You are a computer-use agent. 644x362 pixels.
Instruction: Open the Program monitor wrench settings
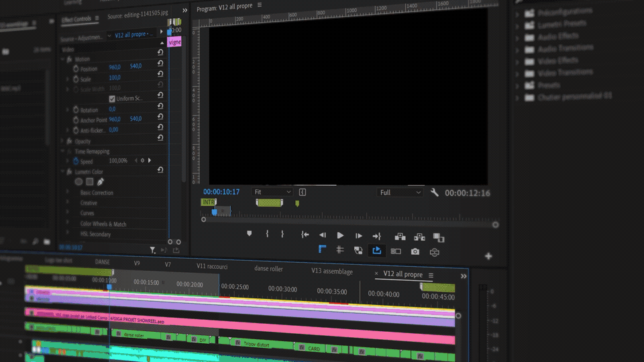click(x=434, y=192)
